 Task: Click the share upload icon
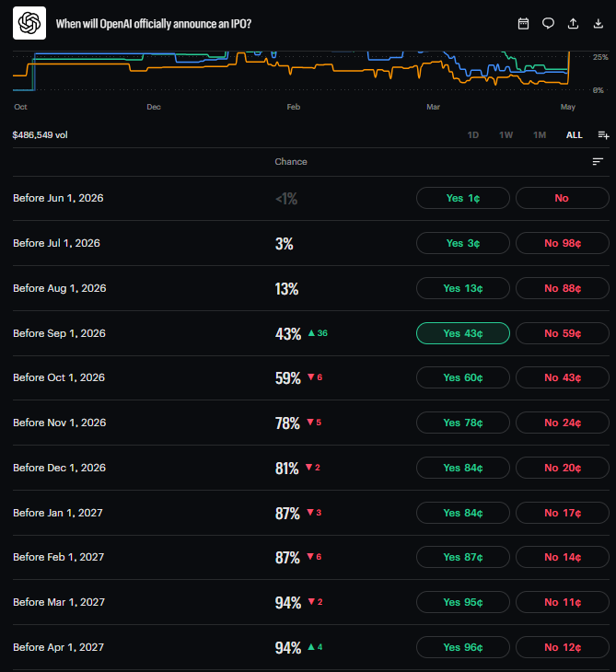pos(573,24)
